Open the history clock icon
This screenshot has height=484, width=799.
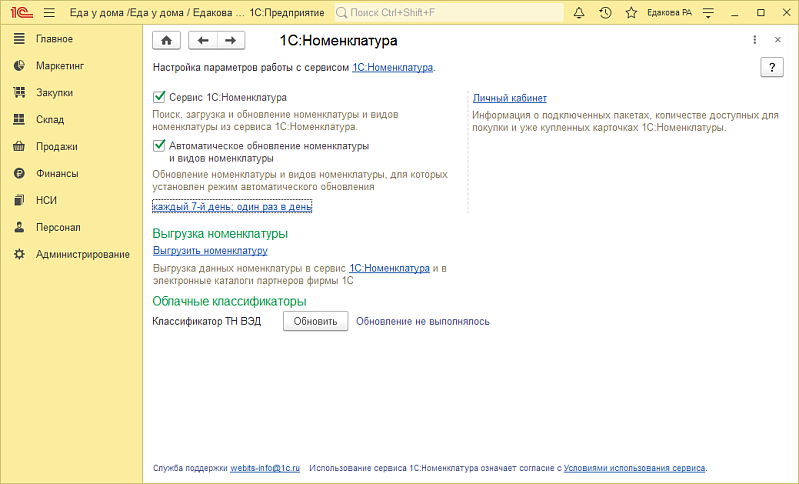(605, 13)
